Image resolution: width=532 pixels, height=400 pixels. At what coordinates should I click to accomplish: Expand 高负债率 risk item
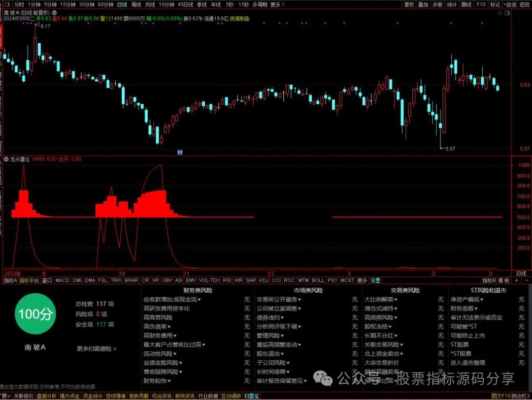(x=157, y=326)
